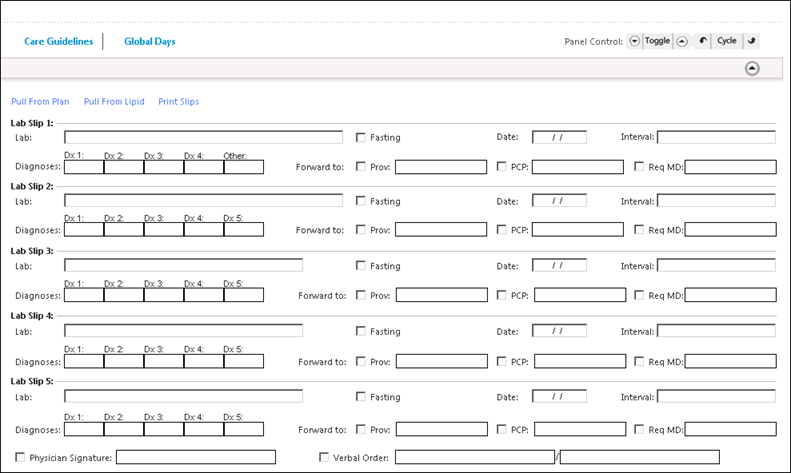Click the cycle forward arrow icon
Image resolution: width=791 pixels, height=473 pixels.
[x=751, y=41]
